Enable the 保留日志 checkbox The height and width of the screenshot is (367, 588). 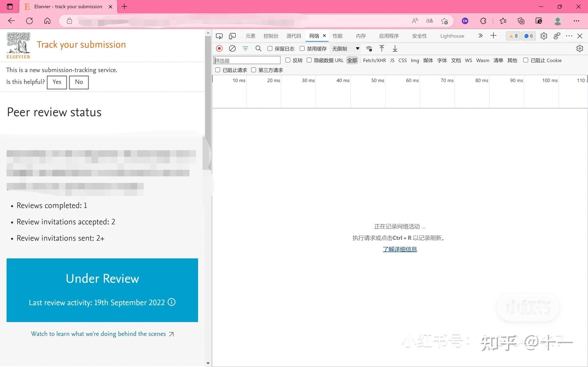tap(270, 48)
